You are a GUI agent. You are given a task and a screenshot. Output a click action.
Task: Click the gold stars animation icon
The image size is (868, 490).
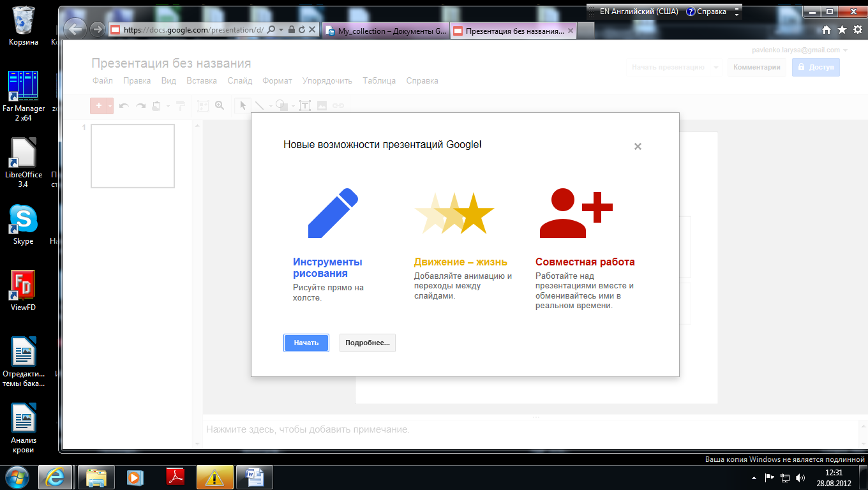pos(454,212)
